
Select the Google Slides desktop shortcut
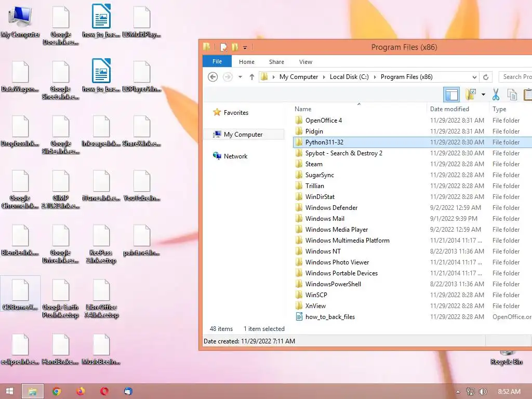[x=61, y=135]
